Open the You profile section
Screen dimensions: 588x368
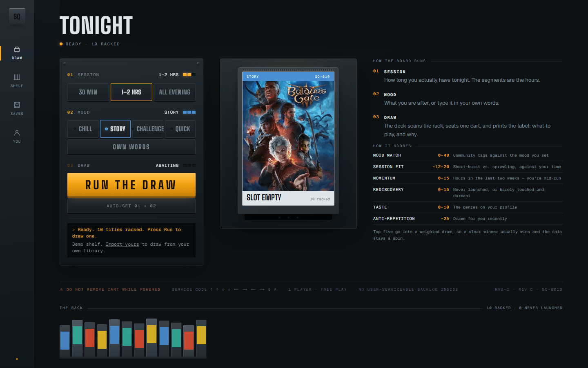(17, 136)
